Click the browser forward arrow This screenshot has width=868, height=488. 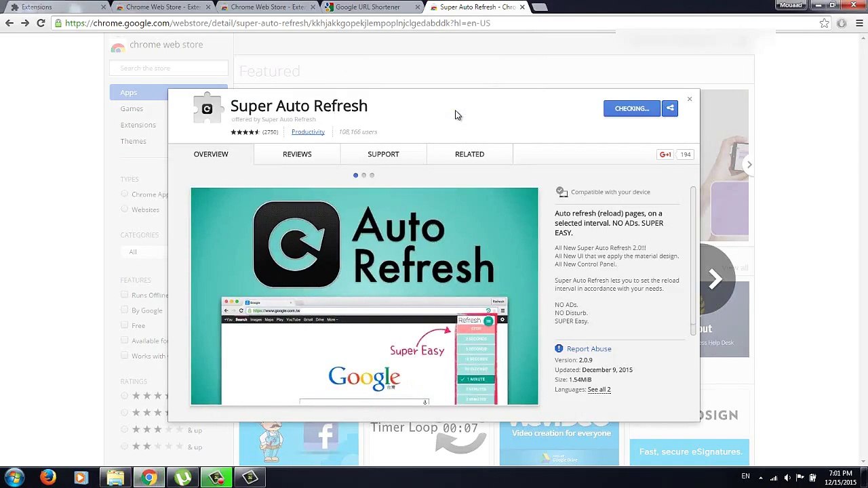(x=25, y=23)
